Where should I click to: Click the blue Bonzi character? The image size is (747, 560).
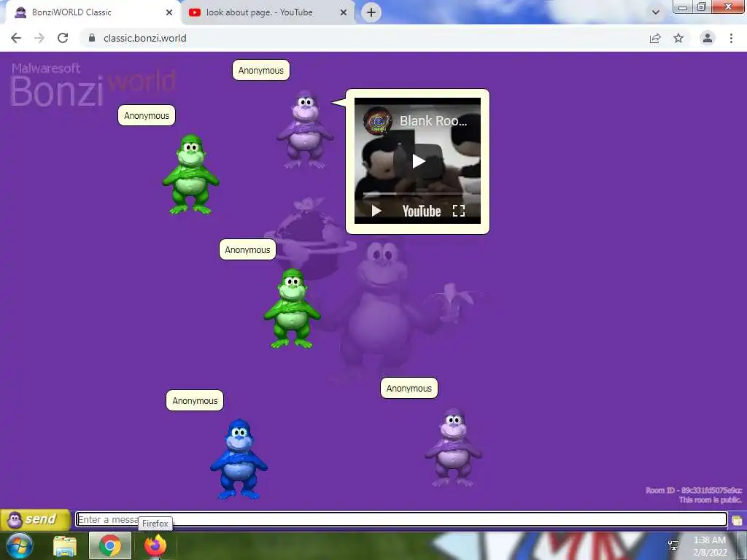239,459
